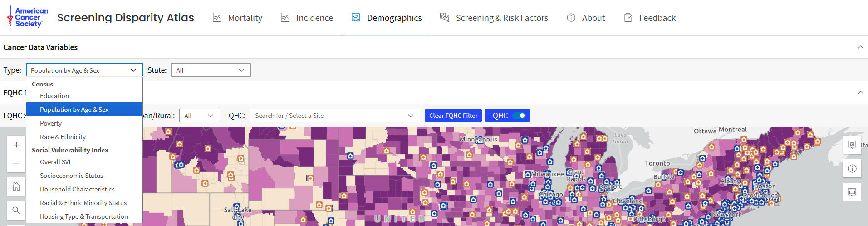Click the FQHC marker near Salt Lake City

click(236, 207)
